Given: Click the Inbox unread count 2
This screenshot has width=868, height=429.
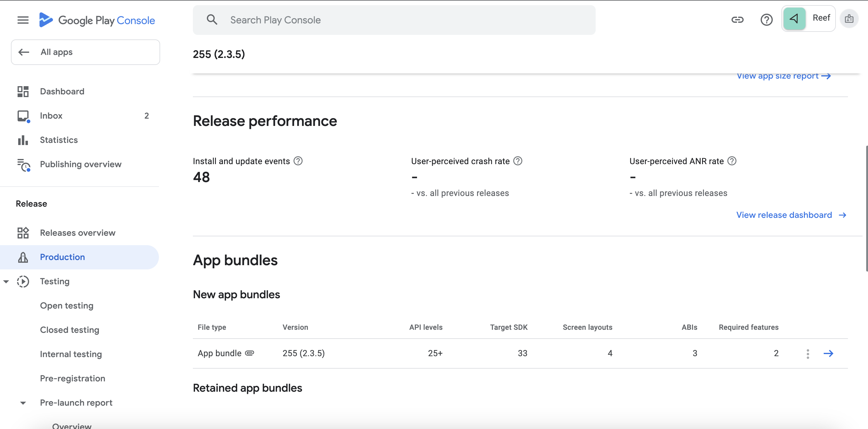Looking at the screenshot, I should pyautogui.click(x=146, y=116).
